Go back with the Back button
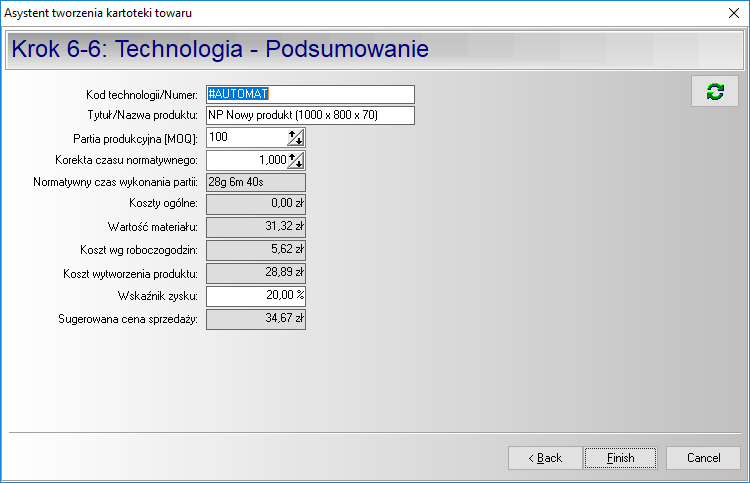 point(545,458)
